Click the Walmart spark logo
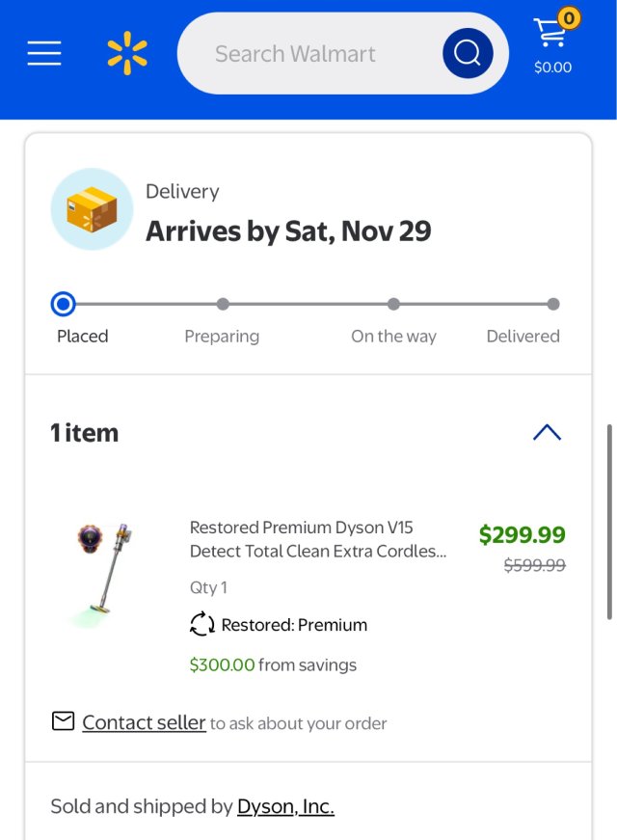The width and height of the screenshot is (617, 840). pyautogui.click(x=127, y=53)
